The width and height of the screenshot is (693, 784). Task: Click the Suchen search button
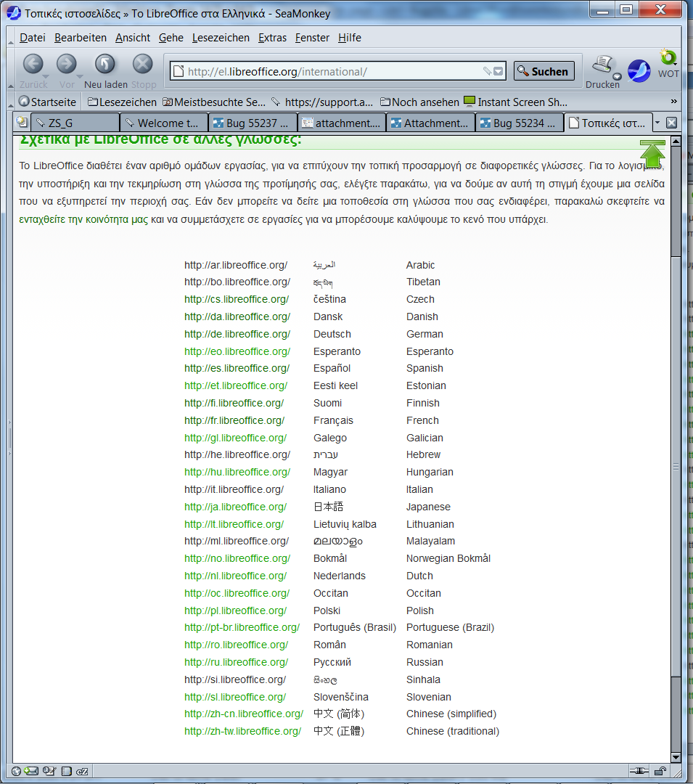544,71
